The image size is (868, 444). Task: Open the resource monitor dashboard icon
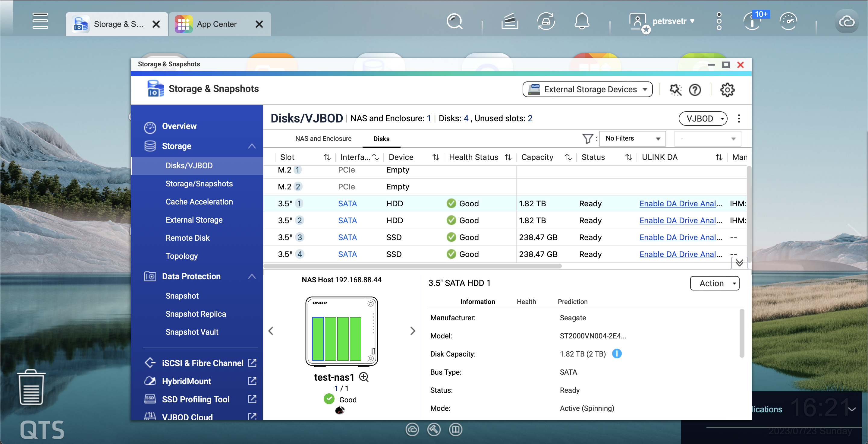pos(788,22)
